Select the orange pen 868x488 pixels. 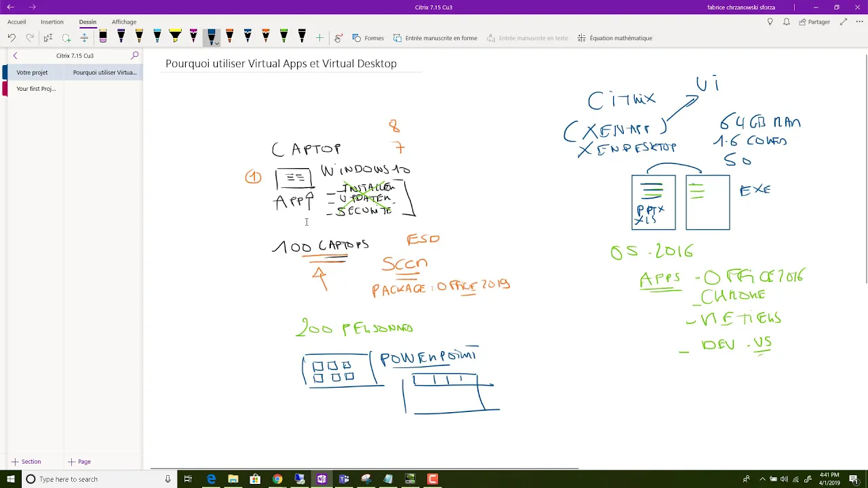click(229, 37)
